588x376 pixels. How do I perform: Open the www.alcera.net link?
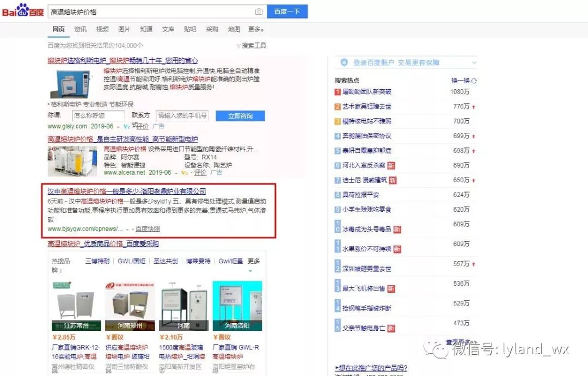pyautogui.click(x=124, y=172)
